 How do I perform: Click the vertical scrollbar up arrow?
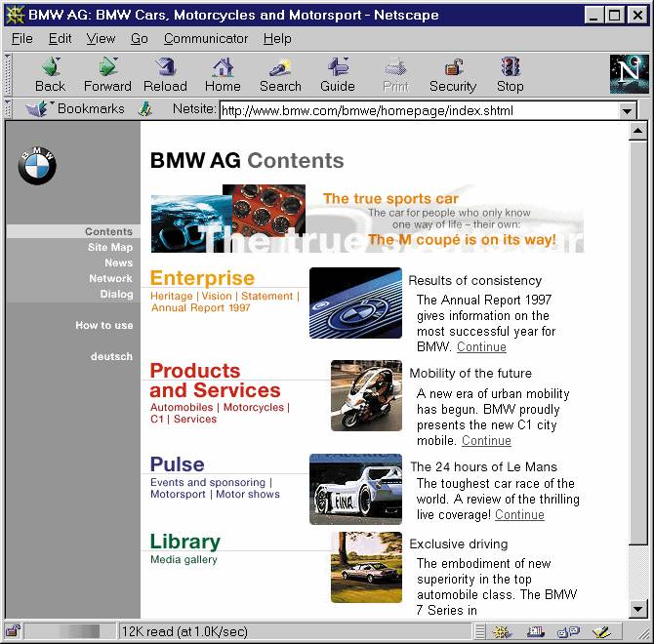click(x=637, y=132)
